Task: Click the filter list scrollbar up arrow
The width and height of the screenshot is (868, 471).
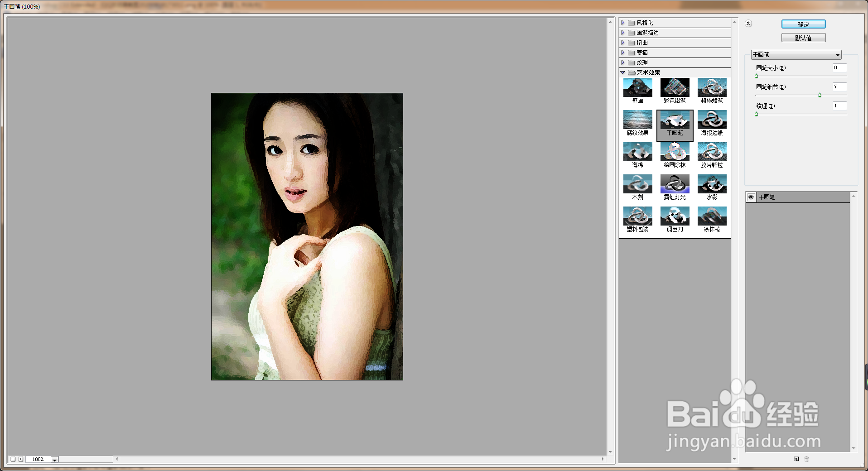Action: click(734, 22)
